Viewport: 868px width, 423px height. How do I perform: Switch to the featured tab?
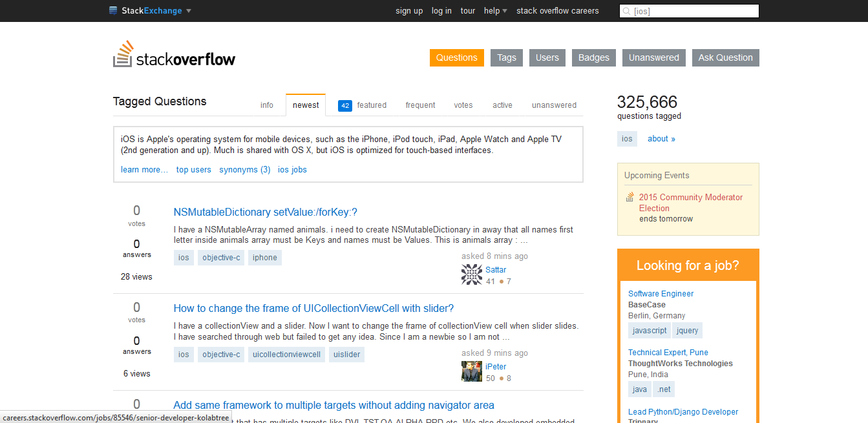(x=372, y=105)
